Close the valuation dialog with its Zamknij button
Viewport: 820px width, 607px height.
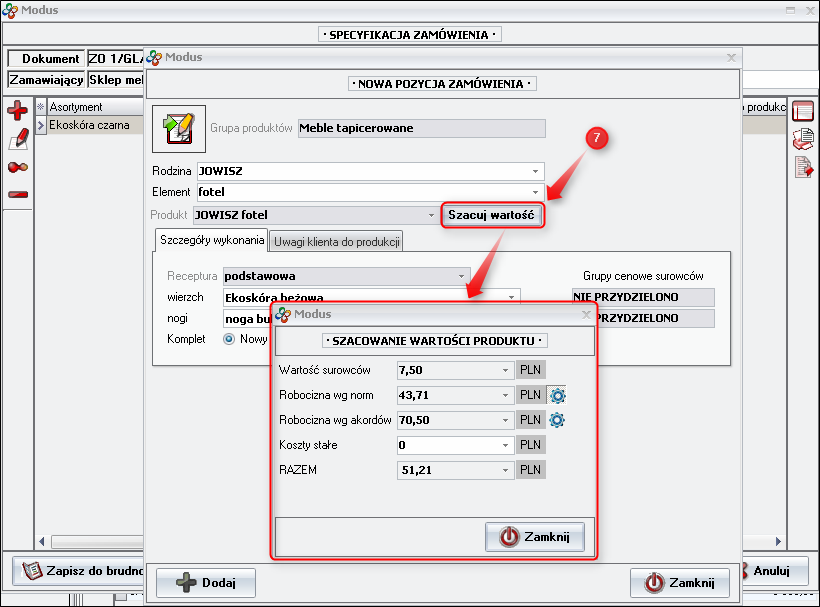pos(534,537)
